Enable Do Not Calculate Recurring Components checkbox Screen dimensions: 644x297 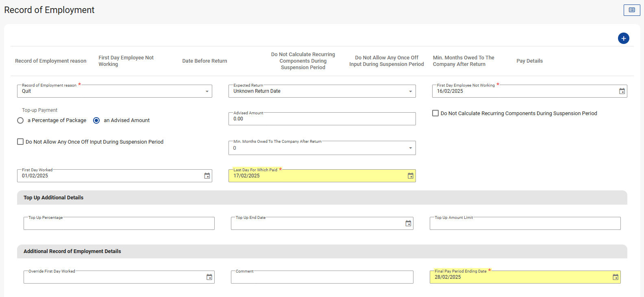coord(435,113)
